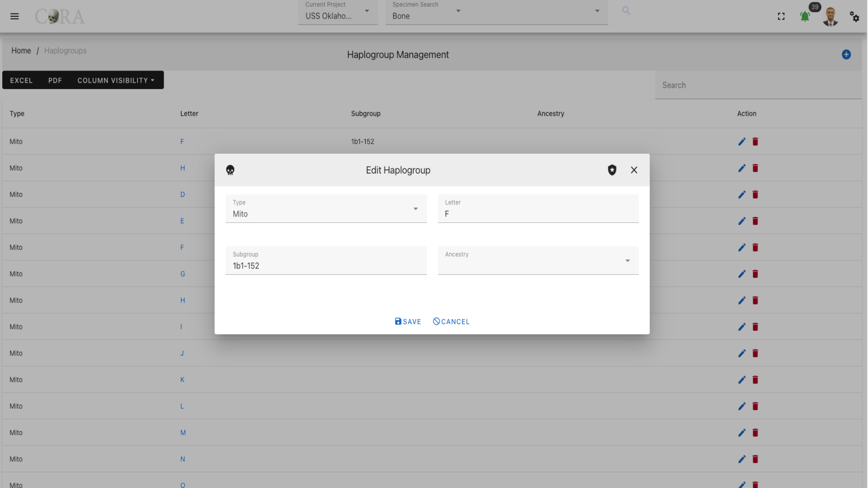Cancel editing the haplogroup
The image size is (868, 488).
click(451, 322)
